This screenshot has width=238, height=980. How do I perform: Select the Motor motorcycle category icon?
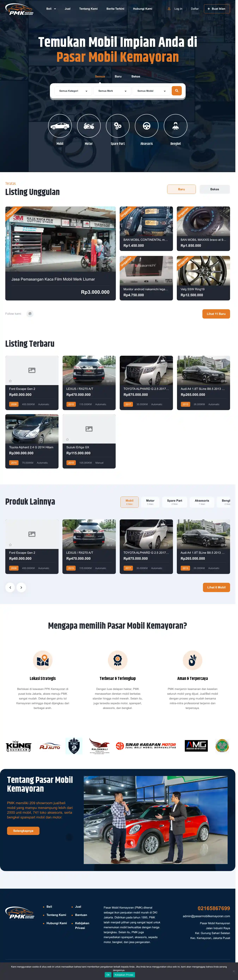point(89,126)
